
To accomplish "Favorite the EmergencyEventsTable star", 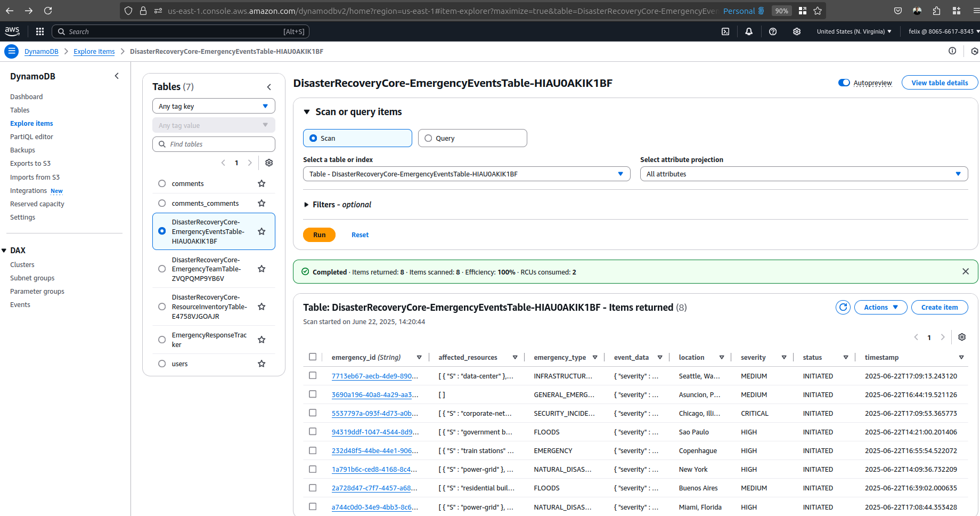I will pyautogui.click(x=262, y=231).
